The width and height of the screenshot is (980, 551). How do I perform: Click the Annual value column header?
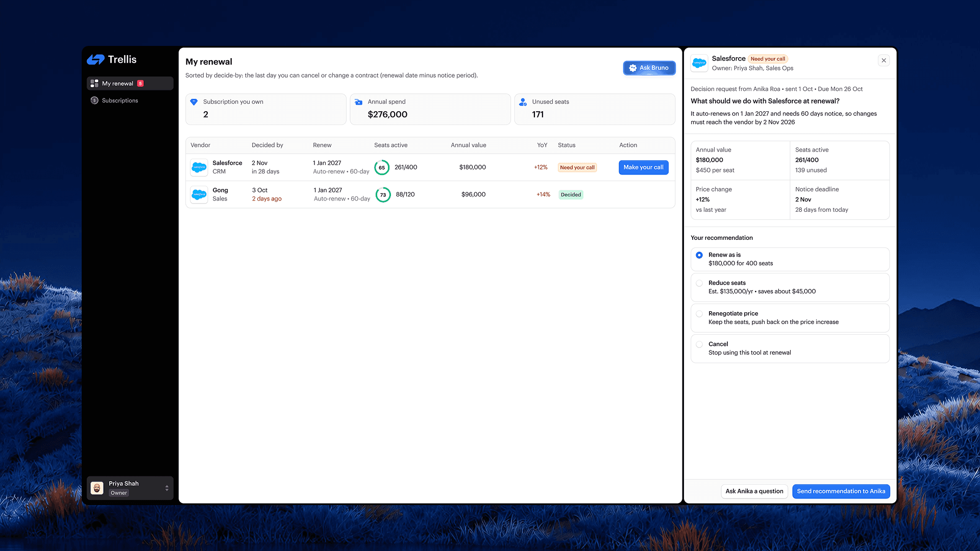469,145
